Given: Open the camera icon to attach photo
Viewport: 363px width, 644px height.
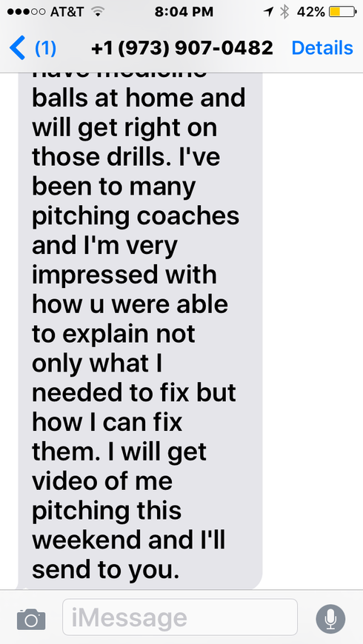Looking at the screenshot, I should coord(31,620).
